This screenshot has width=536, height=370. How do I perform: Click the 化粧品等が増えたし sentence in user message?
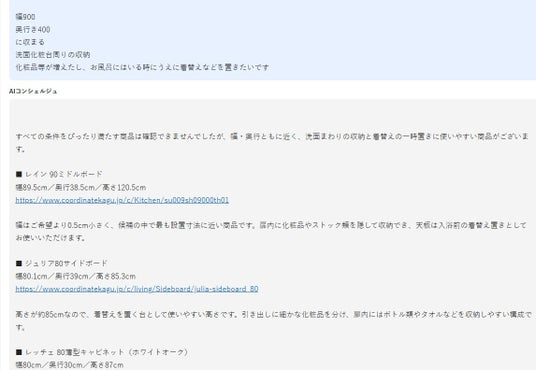142,67
